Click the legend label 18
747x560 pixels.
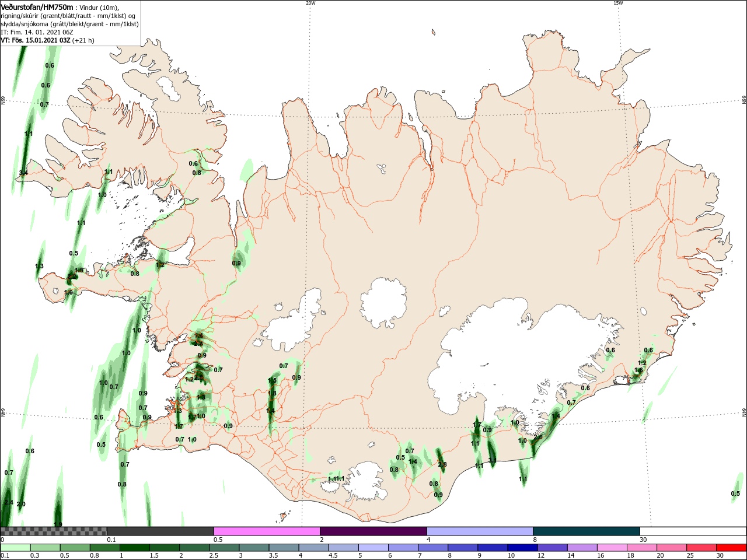631,556
